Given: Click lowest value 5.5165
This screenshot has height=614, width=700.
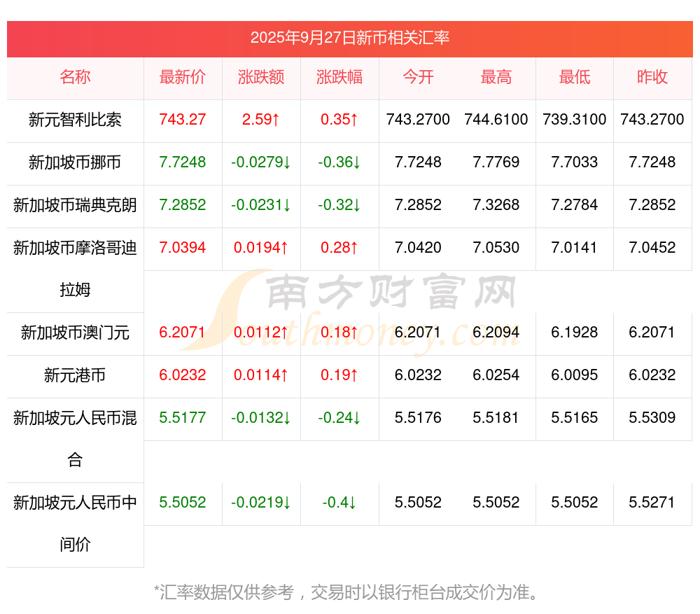Looking at the screenshot, I should [574, 417].
